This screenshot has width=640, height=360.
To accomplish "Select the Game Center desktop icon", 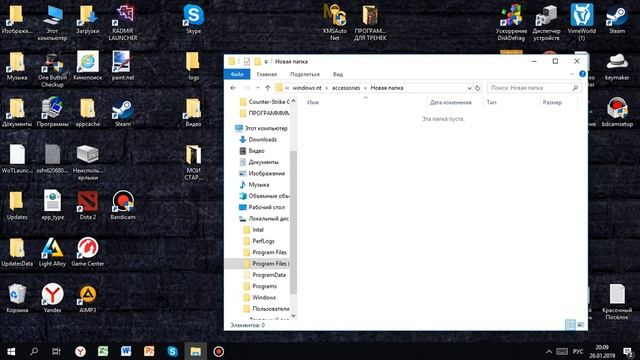I will click(88, 252).
